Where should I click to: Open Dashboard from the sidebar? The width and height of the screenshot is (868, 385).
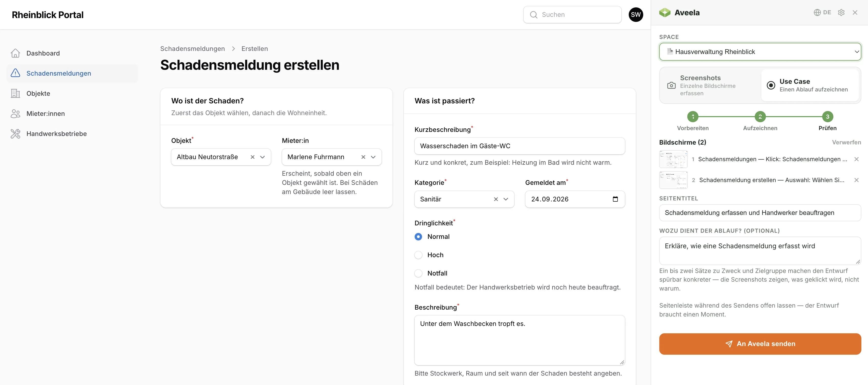pyautogui.click(x=72, y=53)
